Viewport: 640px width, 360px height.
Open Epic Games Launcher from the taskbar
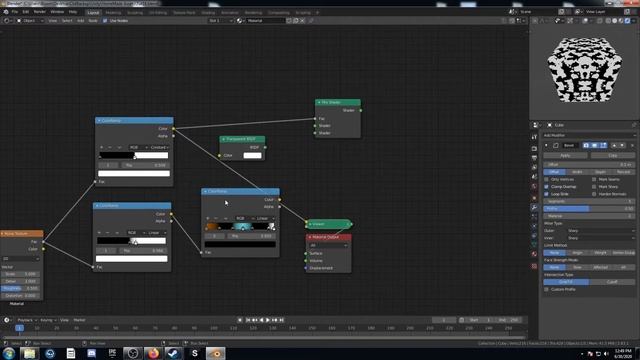pyautogui.click(x=112, y=353)
